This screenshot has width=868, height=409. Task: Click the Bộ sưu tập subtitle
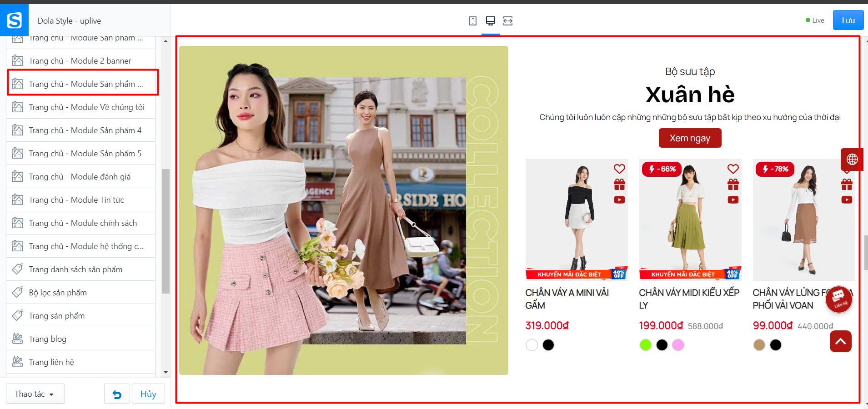pyautogui.click(x=690, y=71)
